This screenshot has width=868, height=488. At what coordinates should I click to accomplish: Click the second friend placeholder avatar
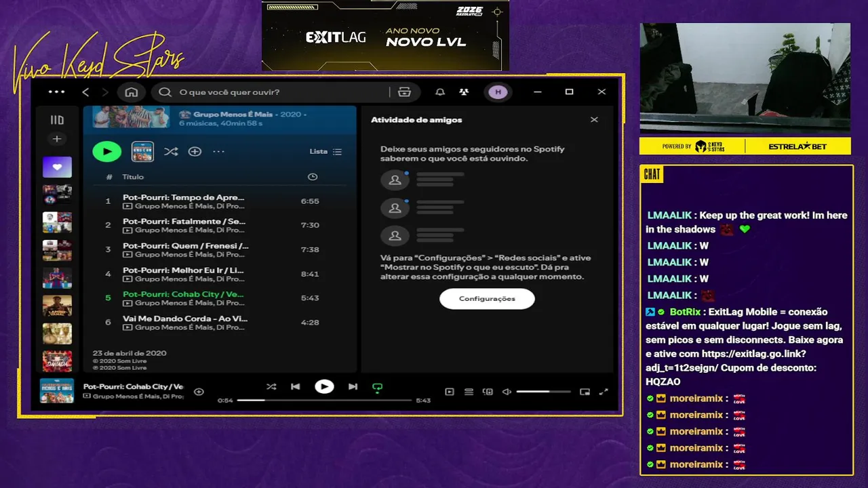point(395,208)
